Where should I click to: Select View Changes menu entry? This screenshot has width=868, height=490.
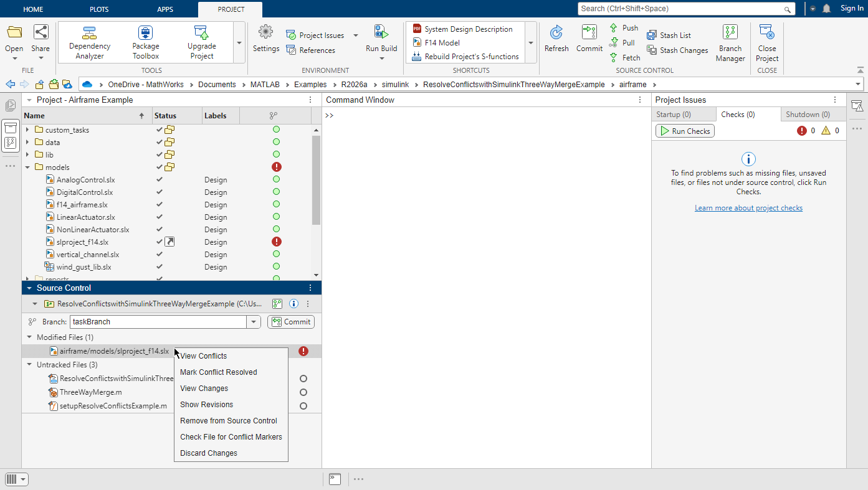(x=231, y=389)
